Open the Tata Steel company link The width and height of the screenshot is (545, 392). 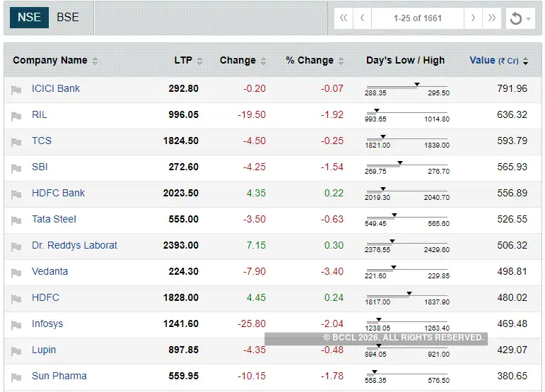54,219
